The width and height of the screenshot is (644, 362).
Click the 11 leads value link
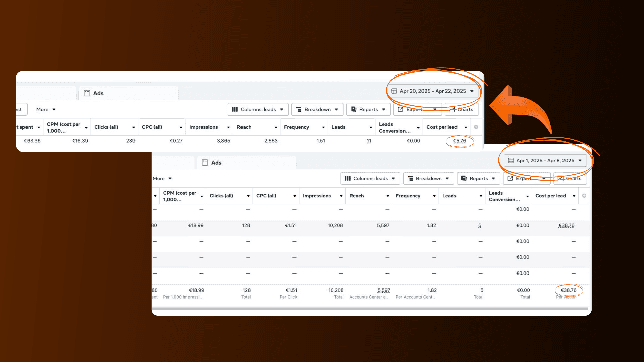coord(369,141)
